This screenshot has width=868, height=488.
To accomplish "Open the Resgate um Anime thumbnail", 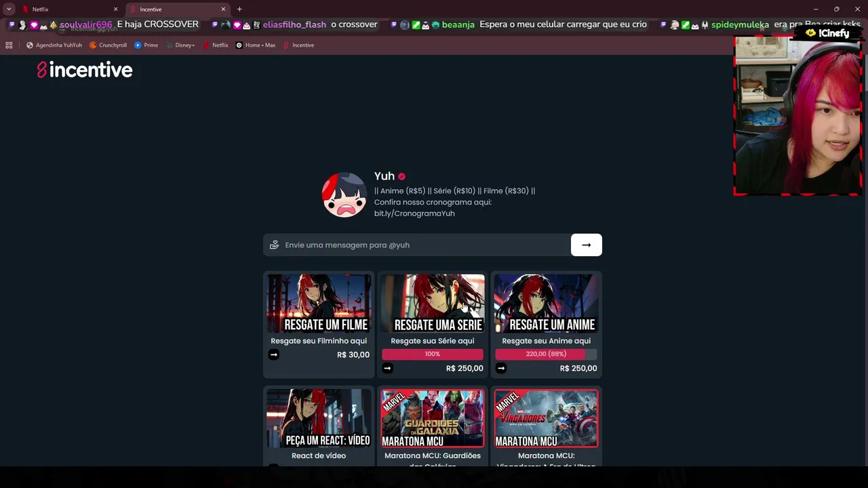I will [546, 303].
